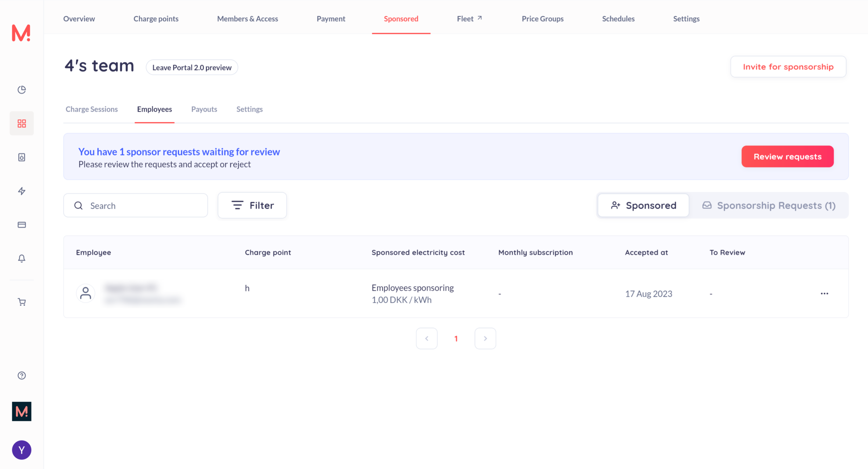The image size is (868, 469).
Task: Go to next page arrow
Action: tap(485, 339)
